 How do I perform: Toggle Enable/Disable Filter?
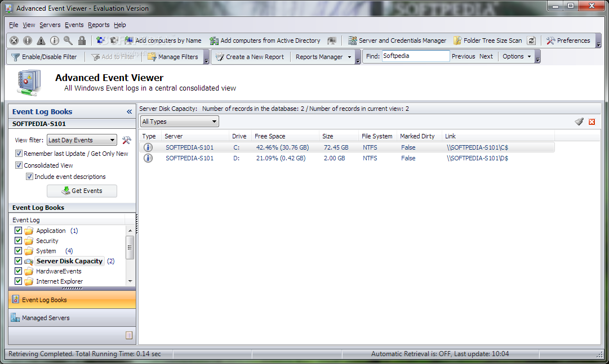[x=45, y=57]
